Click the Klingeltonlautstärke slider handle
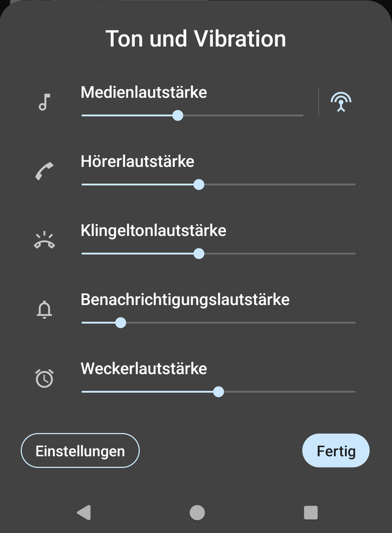 point(199,254)
